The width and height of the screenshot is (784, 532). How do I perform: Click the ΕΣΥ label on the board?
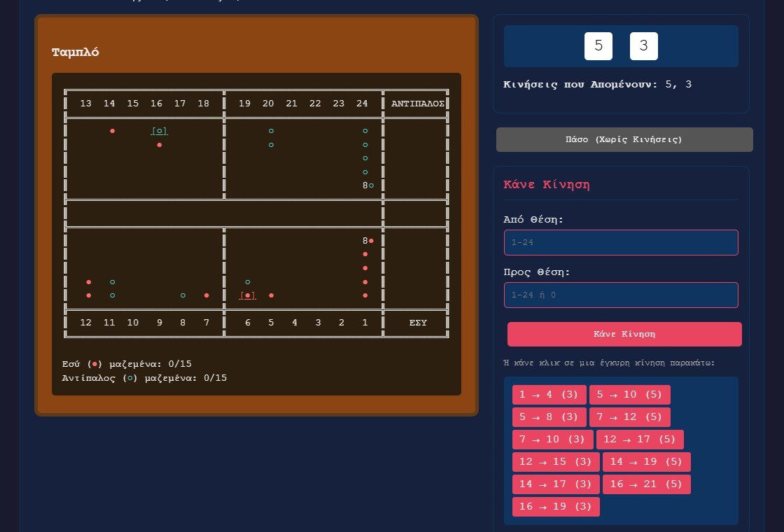point(418,323)
